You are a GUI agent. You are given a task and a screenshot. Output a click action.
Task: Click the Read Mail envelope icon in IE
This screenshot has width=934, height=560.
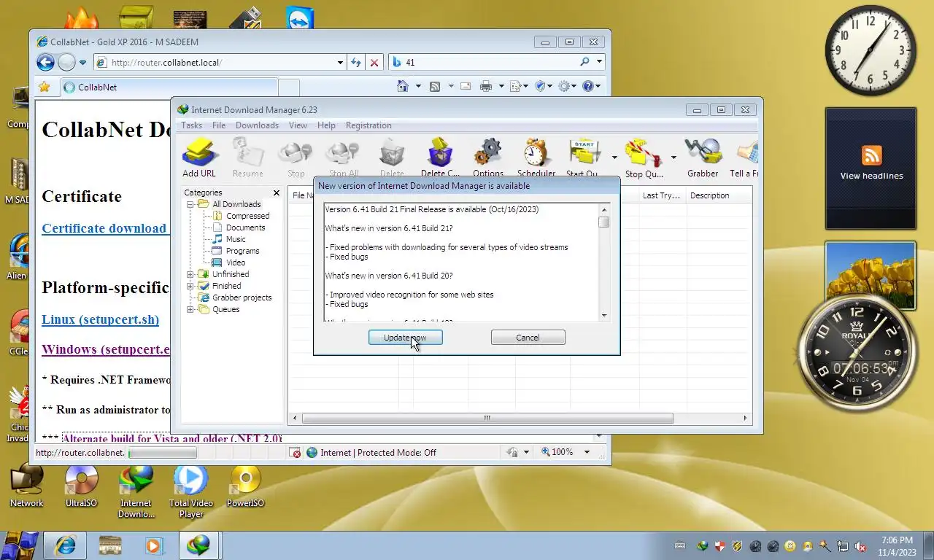466,86
